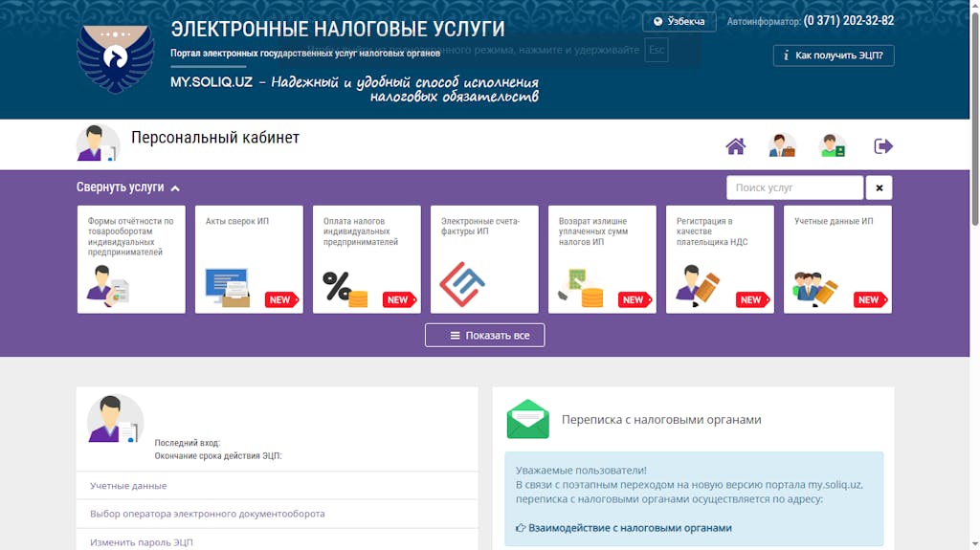This screenshot has height=550, width=980.
Task: Click the businessman with briefcase icon
Action: click(782, 145)
